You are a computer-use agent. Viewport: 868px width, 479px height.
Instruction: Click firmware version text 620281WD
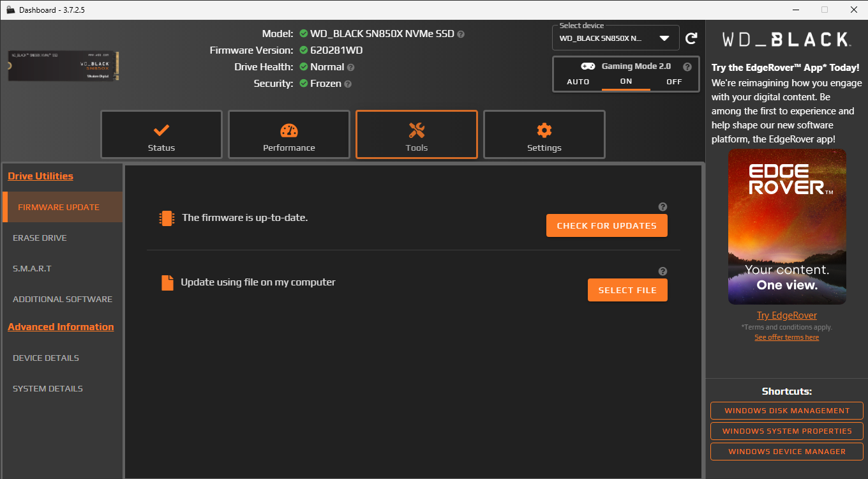336,50
